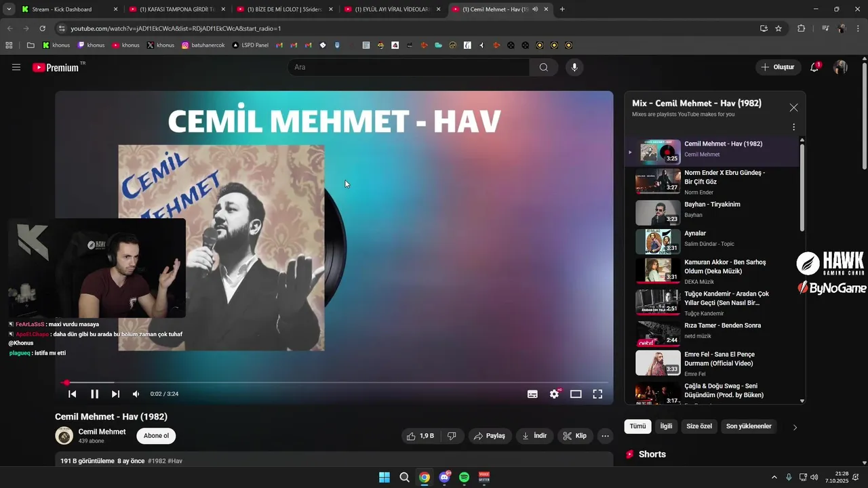Screen dimensions: 868x488
Task: Go to previous video
Action: click(x=72, y=394)
